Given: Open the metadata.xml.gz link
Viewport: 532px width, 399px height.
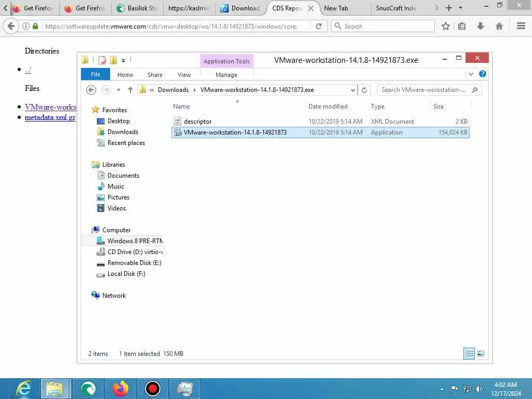Looking at the screenshot, I should pos(50,117).
